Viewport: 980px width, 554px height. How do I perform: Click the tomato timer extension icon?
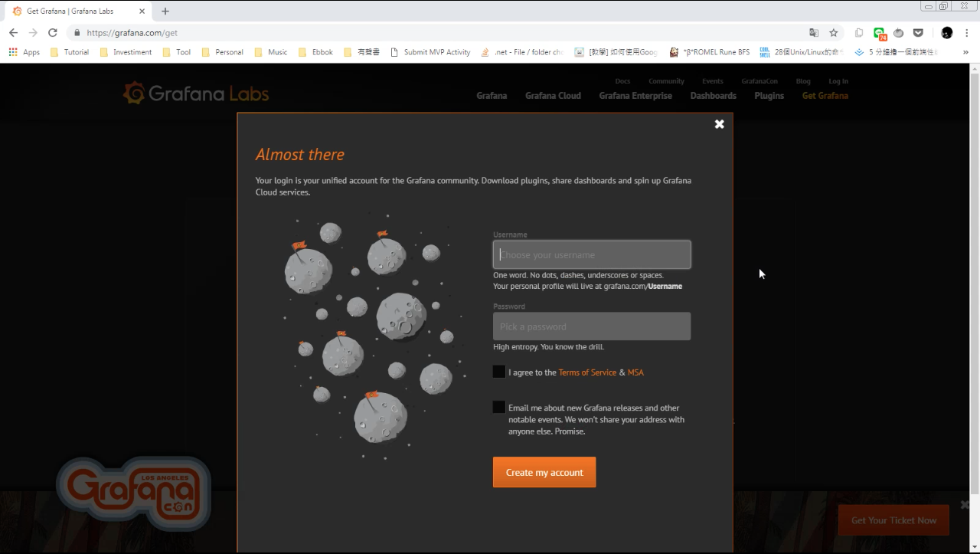pos(899,33)
